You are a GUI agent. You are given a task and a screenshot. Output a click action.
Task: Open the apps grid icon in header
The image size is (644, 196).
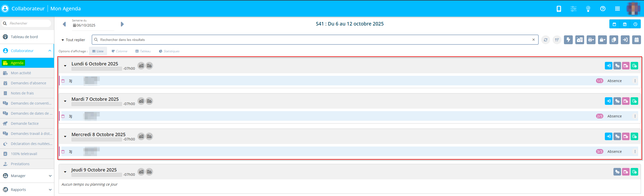(x=617, y=9)
